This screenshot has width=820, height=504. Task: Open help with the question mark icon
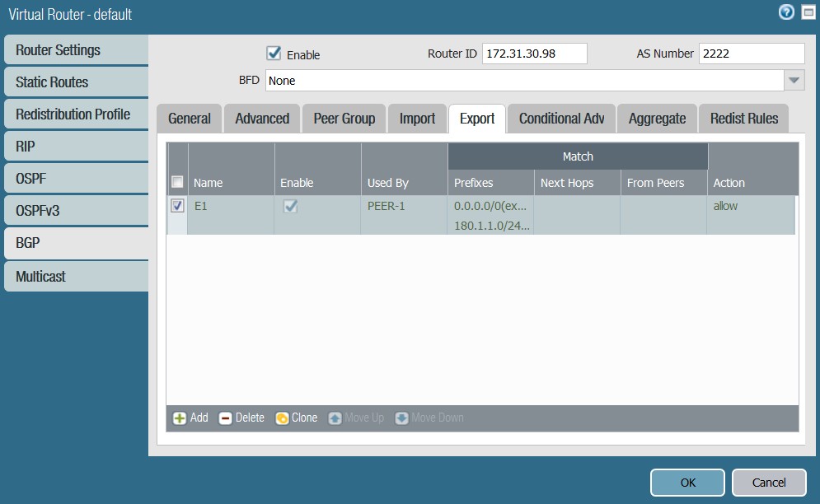tap(785, 12)
